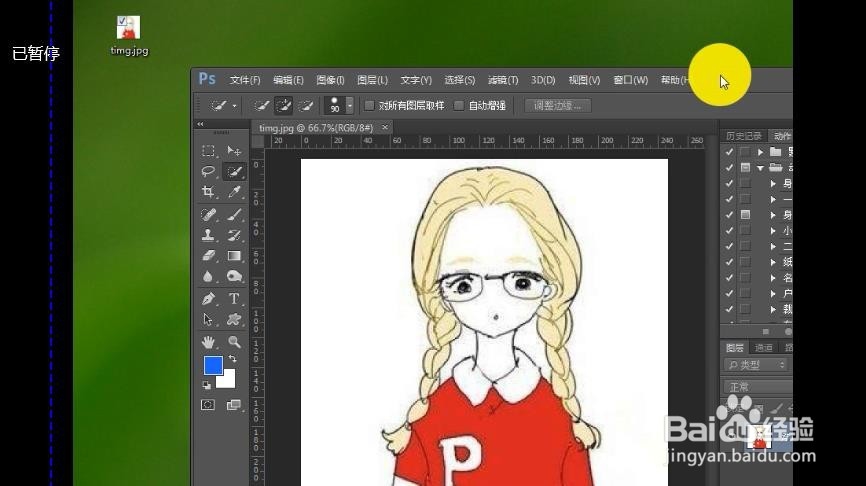
Task: Select the Quick Selection tool in toolbox
Action: (234, 172)
